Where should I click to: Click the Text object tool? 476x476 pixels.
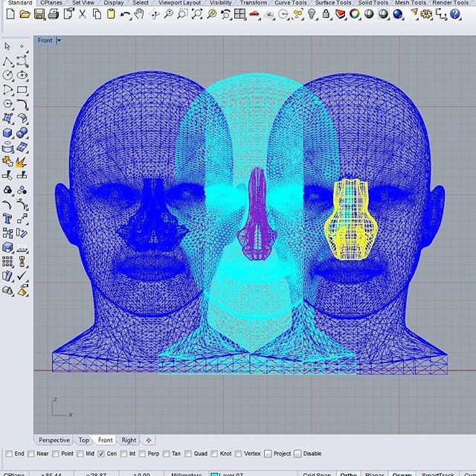point(7,219)
